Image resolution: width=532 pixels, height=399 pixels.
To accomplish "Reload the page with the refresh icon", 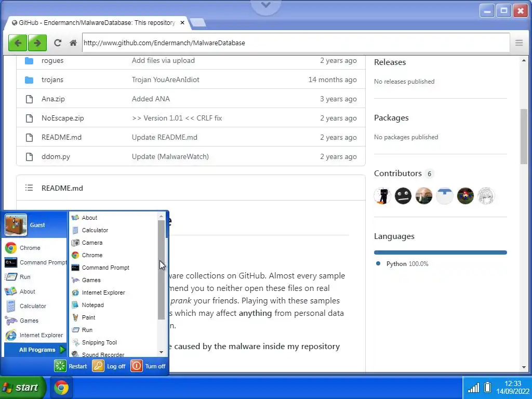I will coord(58,43).
